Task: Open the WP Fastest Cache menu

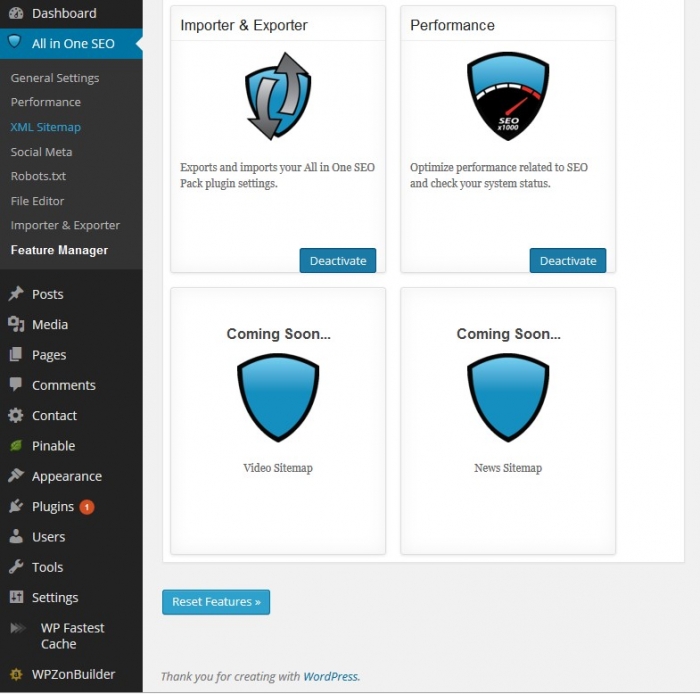Action: click(71, 636)
